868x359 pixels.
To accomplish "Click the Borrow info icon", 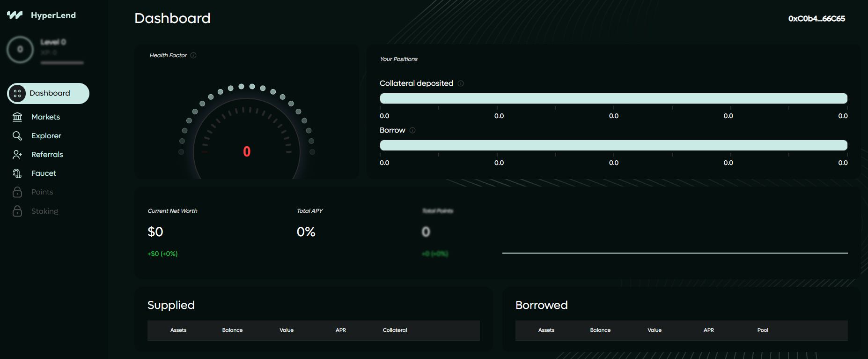I will point(412,130).
